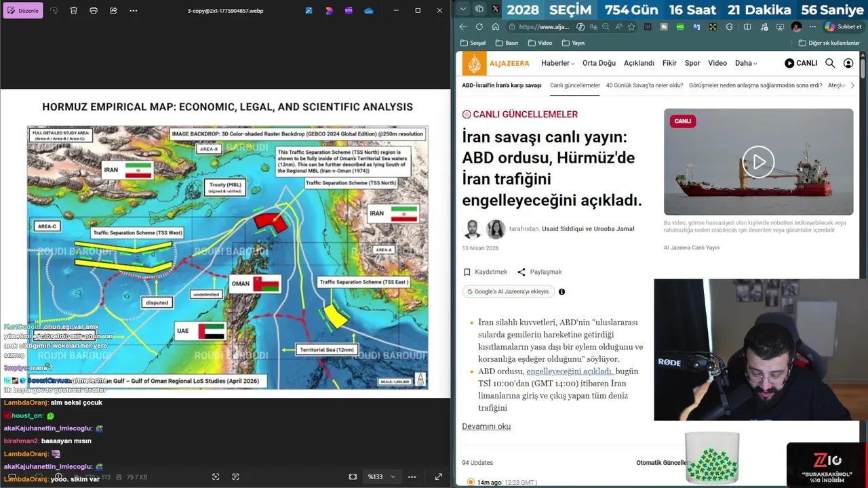
Task: Click the CANLI live button
Action: tap(801, 63)
